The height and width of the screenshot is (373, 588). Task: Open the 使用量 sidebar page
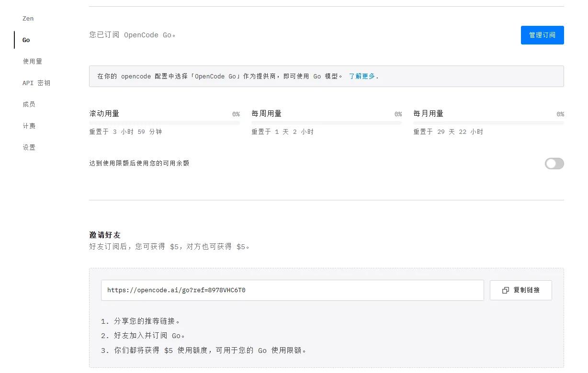coord(33,62)
